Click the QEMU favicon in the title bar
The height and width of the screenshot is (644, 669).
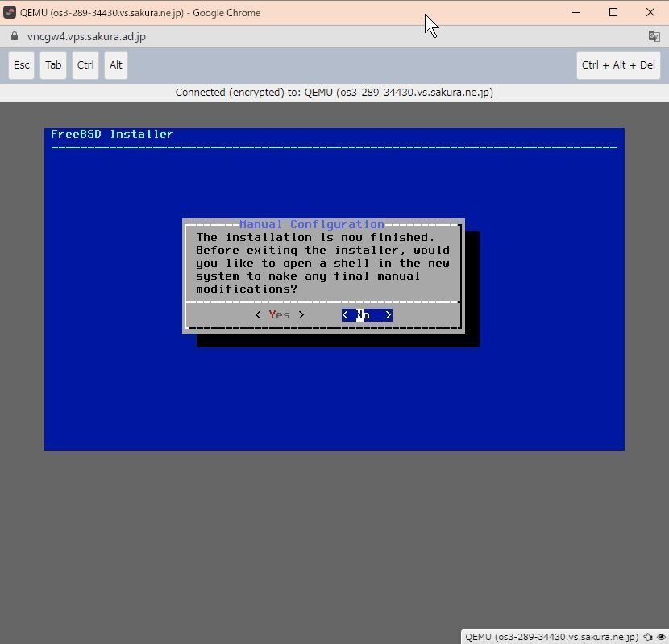(10, 12)
